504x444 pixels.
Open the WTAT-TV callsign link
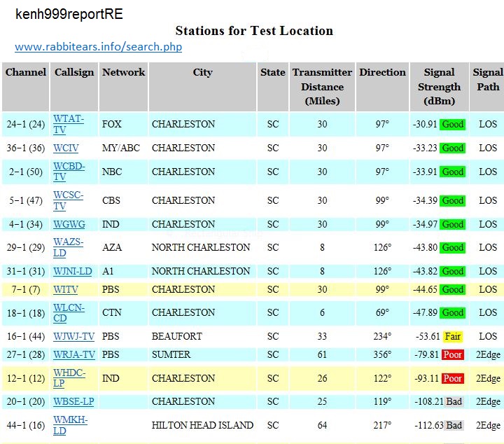(69, 124)
